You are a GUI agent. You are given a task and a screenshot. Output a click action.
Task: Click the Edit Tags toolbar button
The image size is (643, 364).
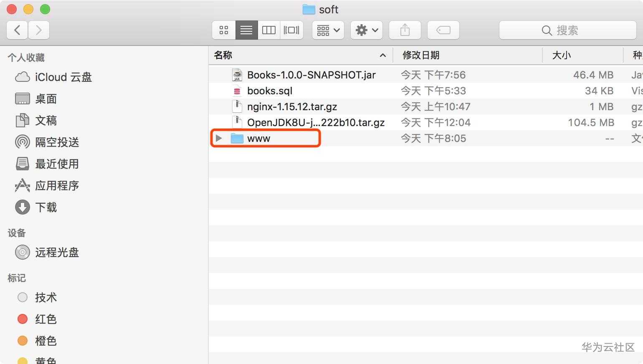coord(443,30)
